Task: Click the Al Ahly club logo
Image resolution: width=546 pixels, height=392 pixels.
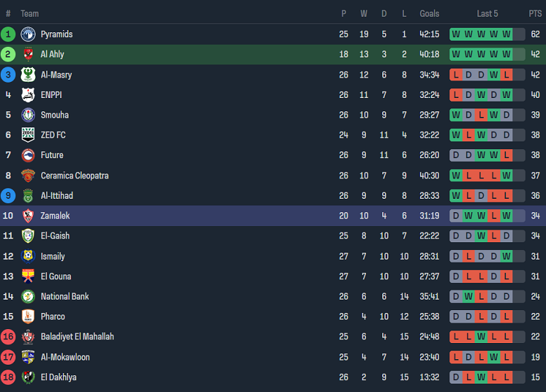Action: pyautogui.click(x=28, y=55)
